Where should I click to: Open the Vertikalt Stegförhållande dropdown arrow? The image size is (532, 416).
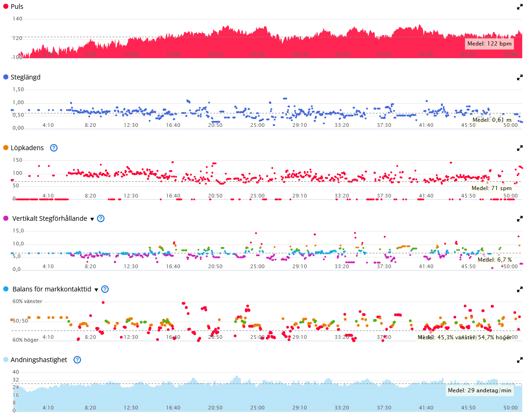(92, 219)
